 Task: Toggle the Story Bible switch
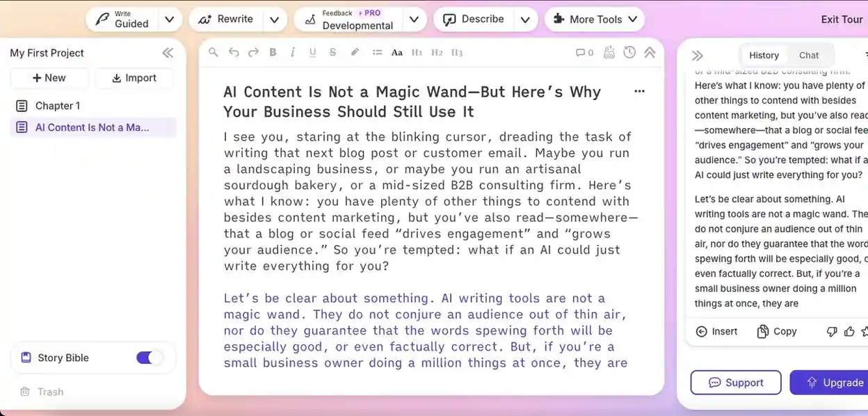click(149, 358)
